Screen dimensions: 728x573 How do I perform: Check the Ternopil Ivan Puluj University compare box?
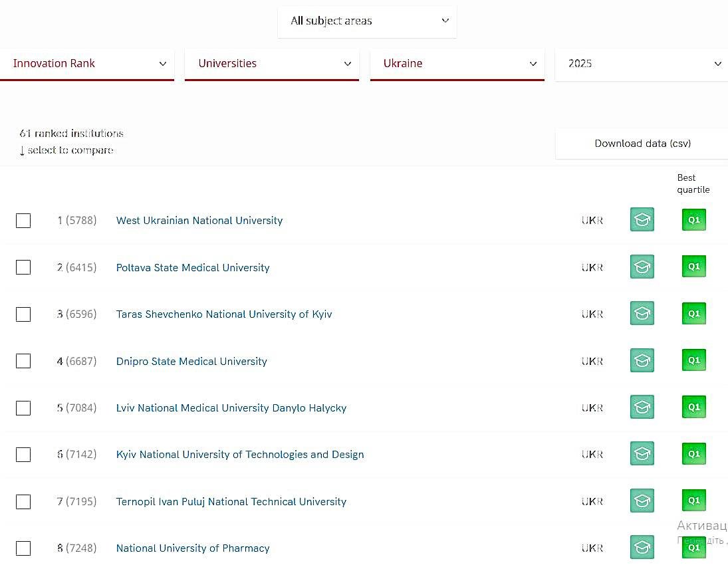pyautogui.click(x=23, y=502)
